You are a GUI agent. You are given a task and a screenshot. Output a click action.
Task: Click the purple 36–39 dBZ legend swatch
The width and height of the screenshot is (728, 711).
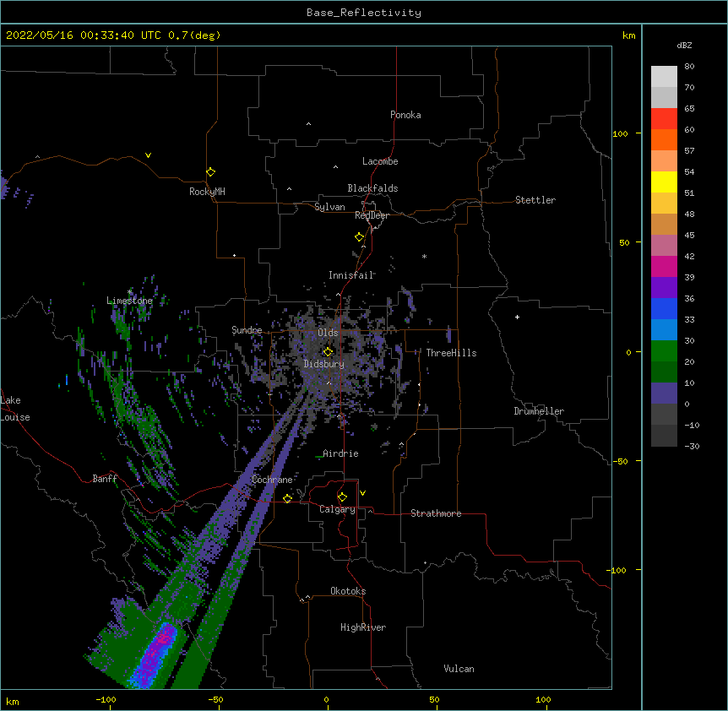click(x=664, y=288)
